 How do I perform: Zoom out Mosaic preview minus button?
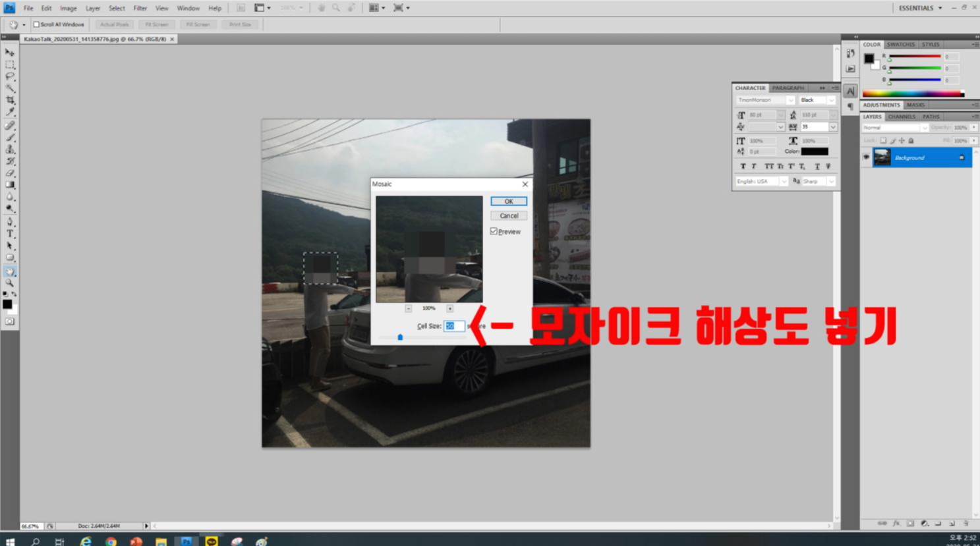coord(409,308)
